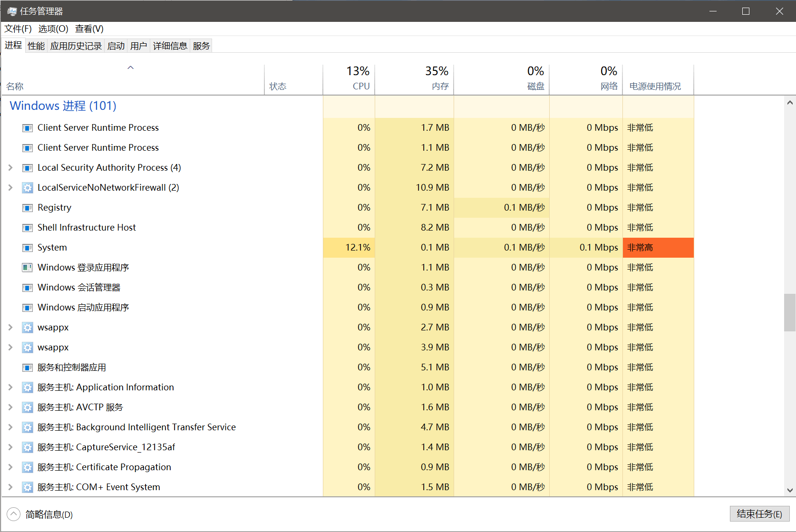Open the 查看(V) menu

click(x=89, y=29)
